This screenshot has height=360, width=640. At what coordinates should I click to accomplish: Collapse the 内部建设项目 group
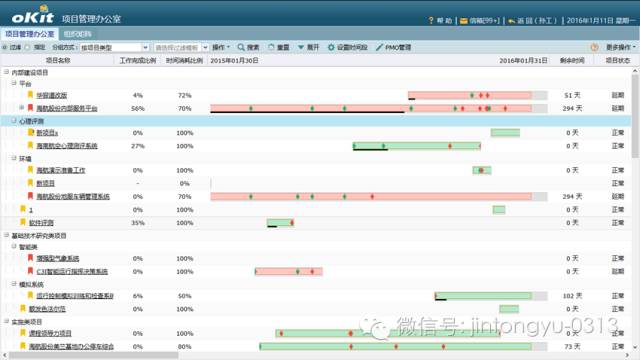(x=7, y=72)
